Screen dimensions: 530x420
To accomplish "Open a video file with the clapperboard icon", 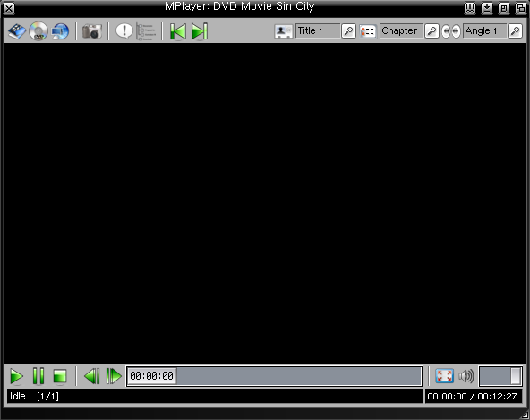I will pyautogui.click(x=17, y=31).
